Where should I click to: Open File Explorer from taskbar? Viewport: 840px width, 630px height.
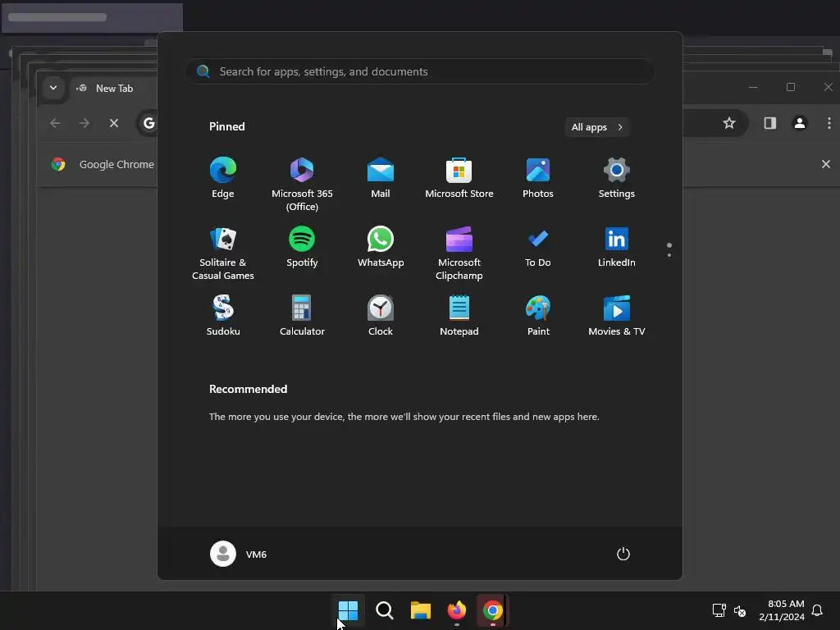click(x=421, y=610)
